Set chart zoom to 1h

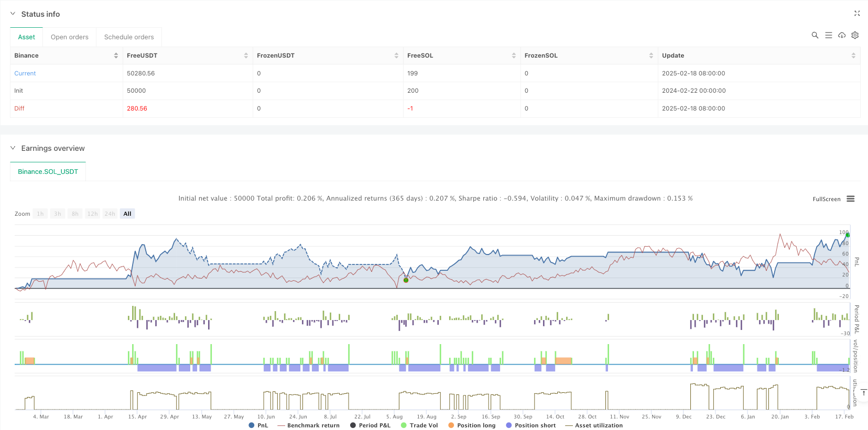coord(40,214)
